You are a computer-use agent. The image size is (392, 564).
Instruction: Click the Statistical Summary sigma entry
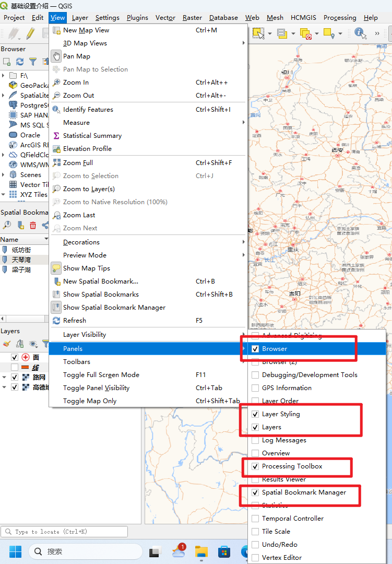(x=148, y=136)
